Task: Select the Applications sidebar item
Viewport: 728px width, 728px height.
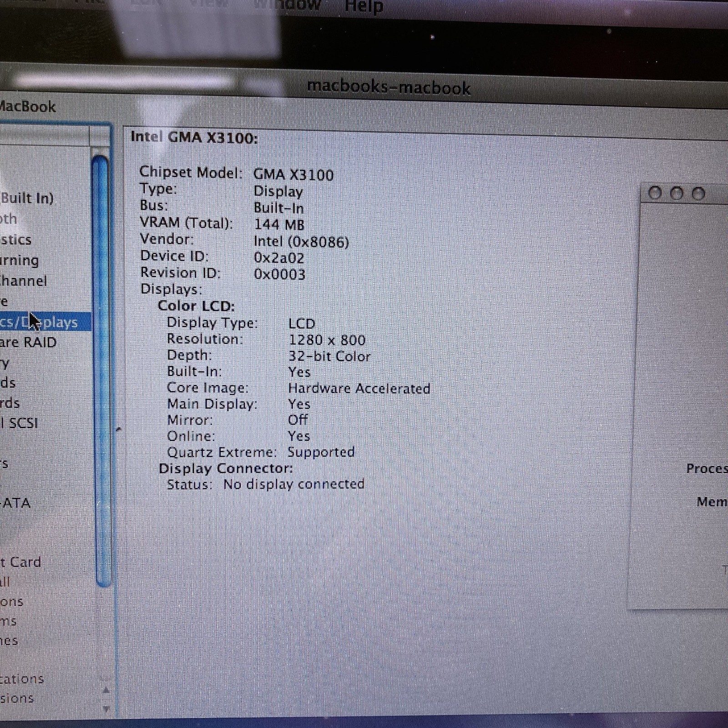Action: [22, 679]
